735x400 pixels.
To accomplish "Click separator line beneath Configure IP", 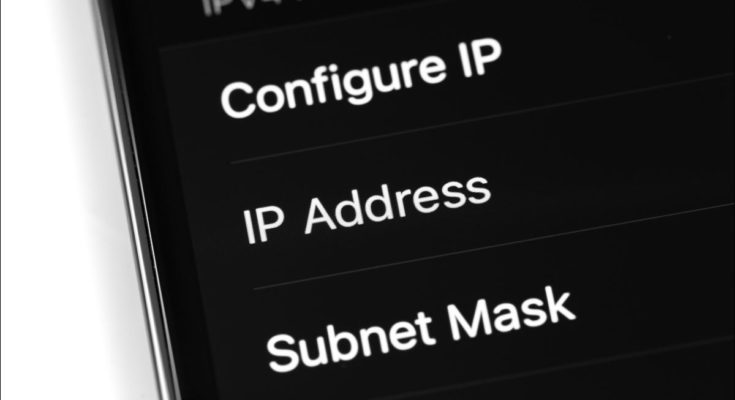I will (483, 117).
